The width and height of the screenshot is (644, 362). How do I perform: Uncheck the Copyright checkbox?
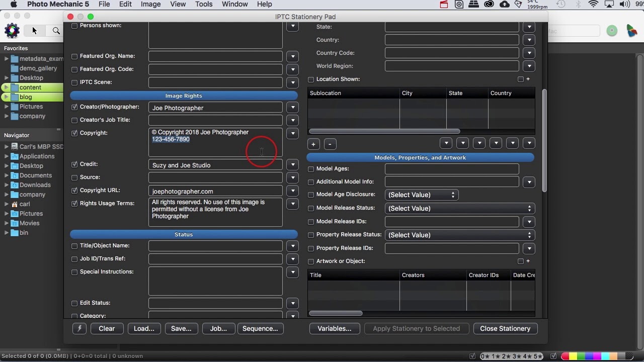[74, 133]
